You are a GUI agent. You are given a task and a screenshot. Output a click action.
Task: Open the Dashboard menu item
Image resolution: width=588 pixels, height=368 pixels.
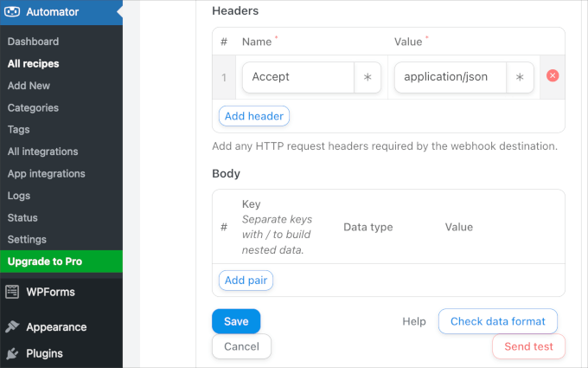(x=33, y=42)
